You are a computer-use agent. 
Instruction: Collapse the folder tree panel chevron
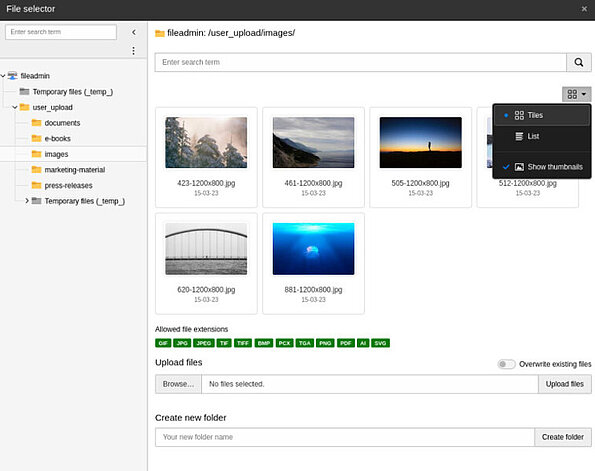pyautogui.click(x=134, y=32)
